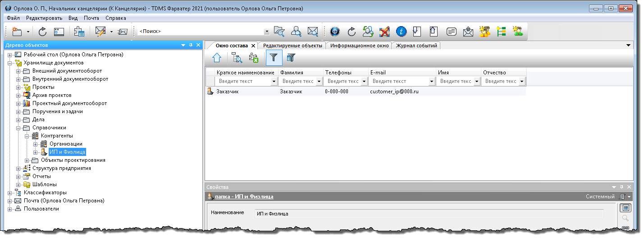Click the search-by-user icon beside search box

[x=296, y=32]
